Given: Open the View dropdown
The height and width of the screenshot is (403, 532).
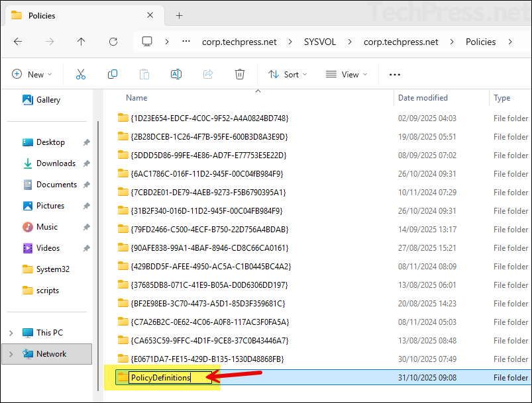Looking at the screenshot, I should [346, 74].
